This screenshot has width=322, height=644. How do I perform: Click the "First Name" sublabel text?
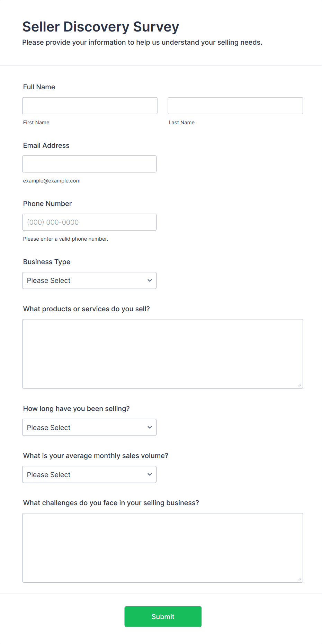36,123
